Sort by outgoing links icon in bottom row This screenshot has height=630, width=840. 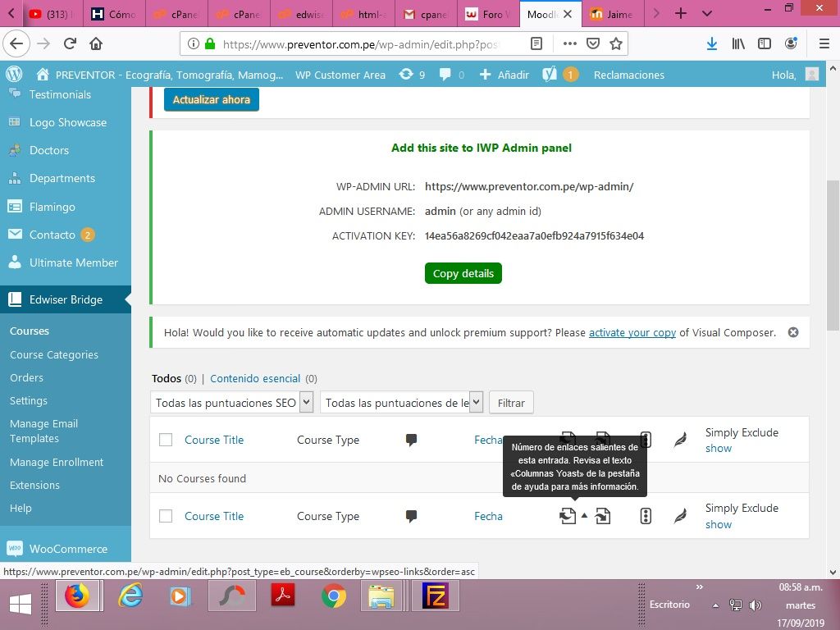point(568,516)
